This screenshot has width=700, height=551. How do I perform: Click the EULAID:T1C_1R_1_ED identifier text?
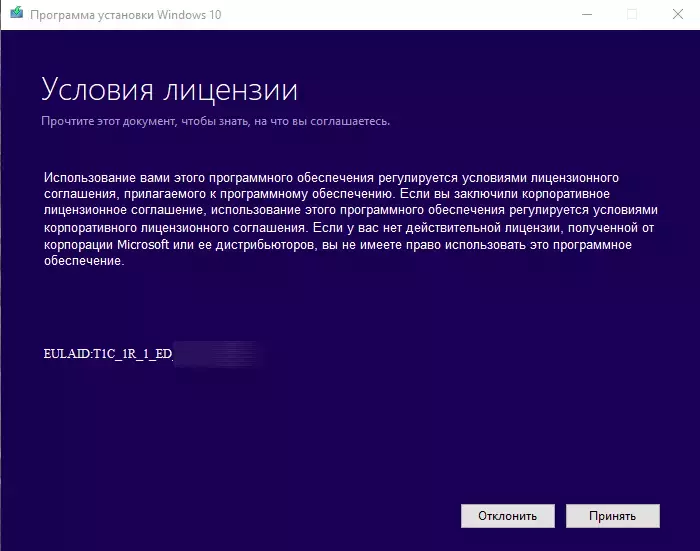pos(108,354)
